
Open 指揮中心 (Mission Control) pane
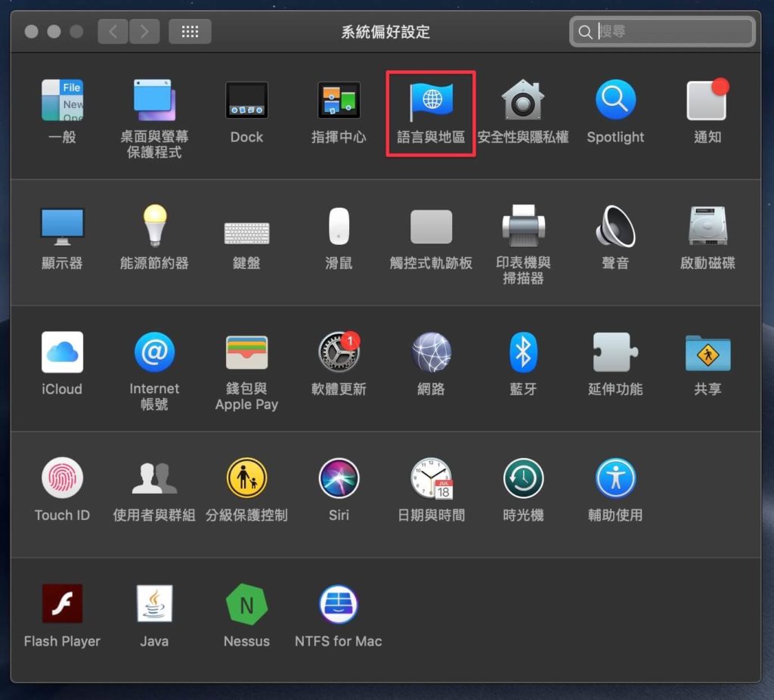pos(339,101)
